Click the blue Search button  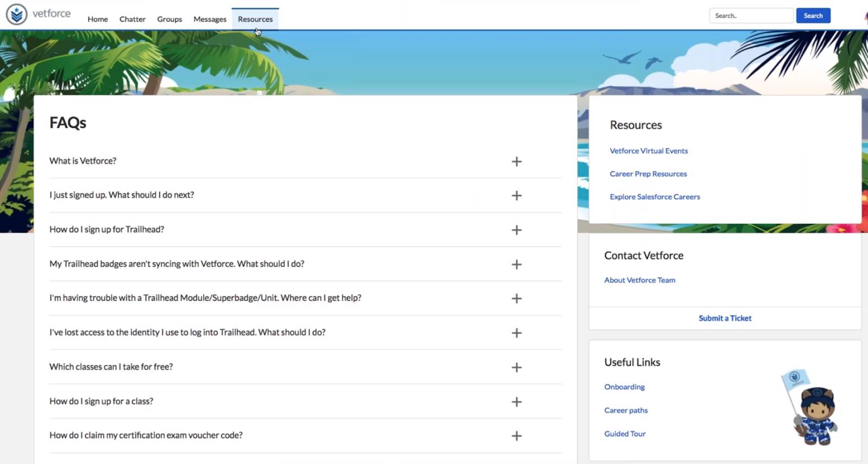click(813, 16)
